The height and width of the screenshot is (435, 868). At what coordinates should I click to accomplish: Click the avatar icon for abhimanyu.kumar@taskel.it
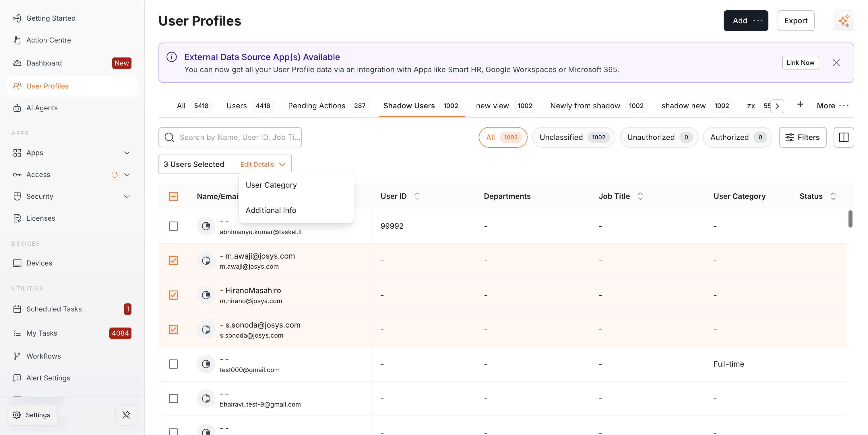206,226
